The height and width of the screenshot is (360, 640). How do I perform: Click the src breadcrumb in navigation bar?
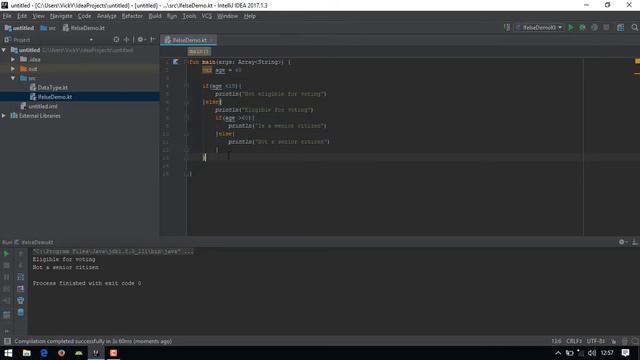point(48,28)
